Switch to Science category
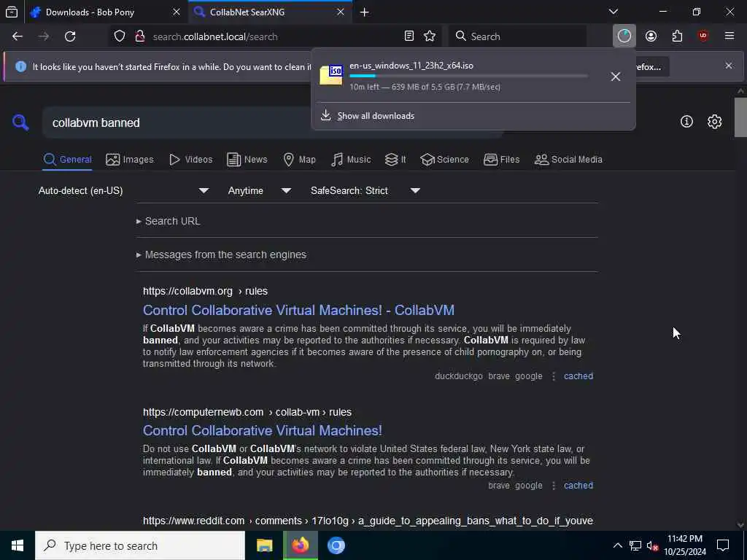Image resolution: width=747 pixels, height=560 pixels. (x=444, y=160)
